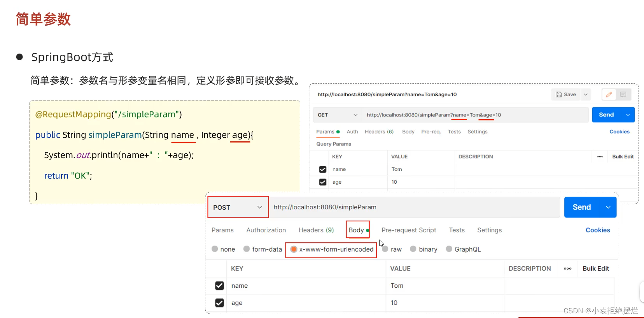
Task: Open the Pre-request Script tab
Action: coord(409,230)
